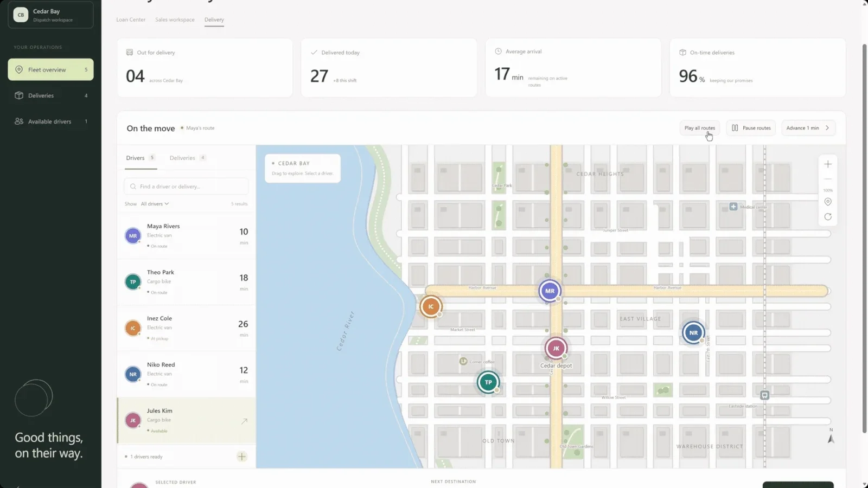Switch to the Loan Center tab
868x488 pixels.
131,20
